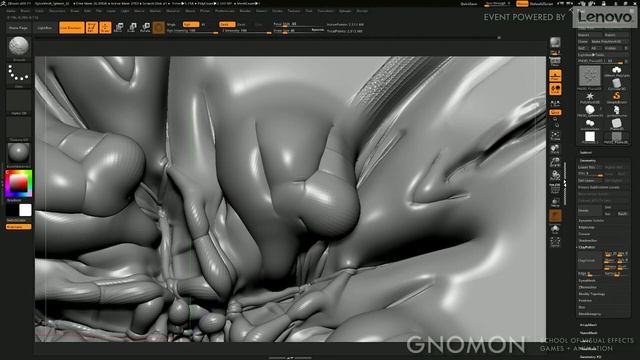Click the QuickSave button
This screenshot has height=360, width=640.
469,4
